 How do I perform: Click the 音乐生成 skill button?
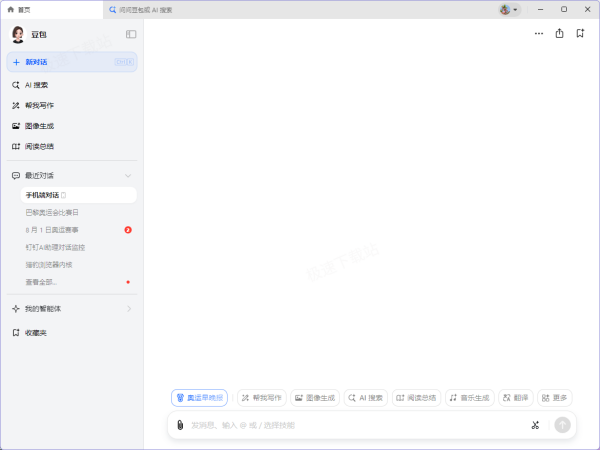tap(469, 398)
